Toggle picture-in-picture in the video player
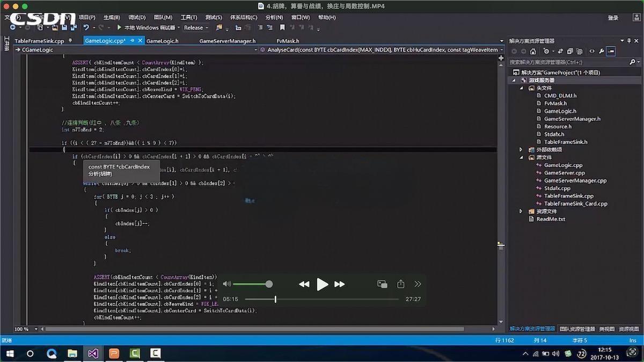644x362 pixels. [x=383, y=284]
